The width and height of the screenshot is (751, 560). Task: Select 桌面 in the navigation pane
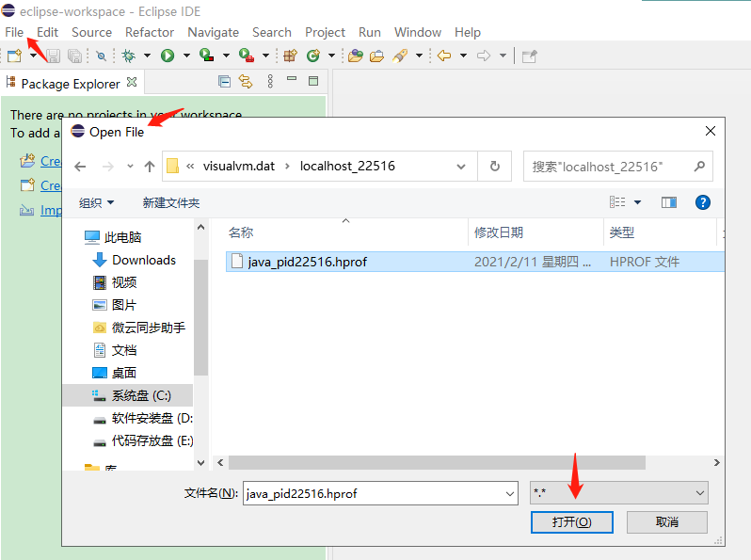pos(115,373)
